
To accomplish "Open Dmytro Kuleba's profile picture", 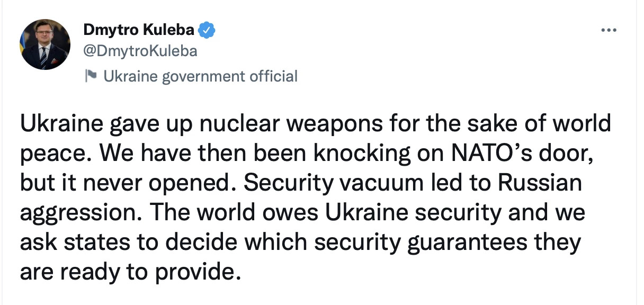I will [x=44, y=44].
